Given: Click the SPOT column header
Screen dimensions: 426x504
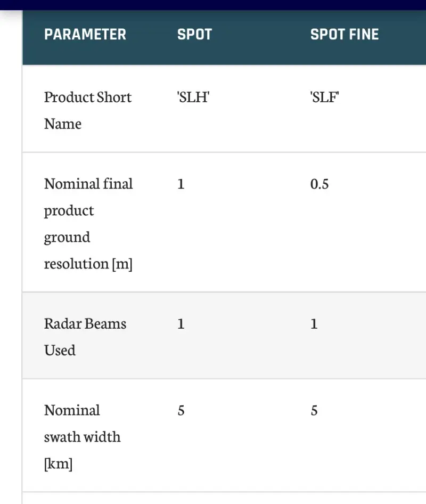Looking at the screenshot, I should [194, 35].
